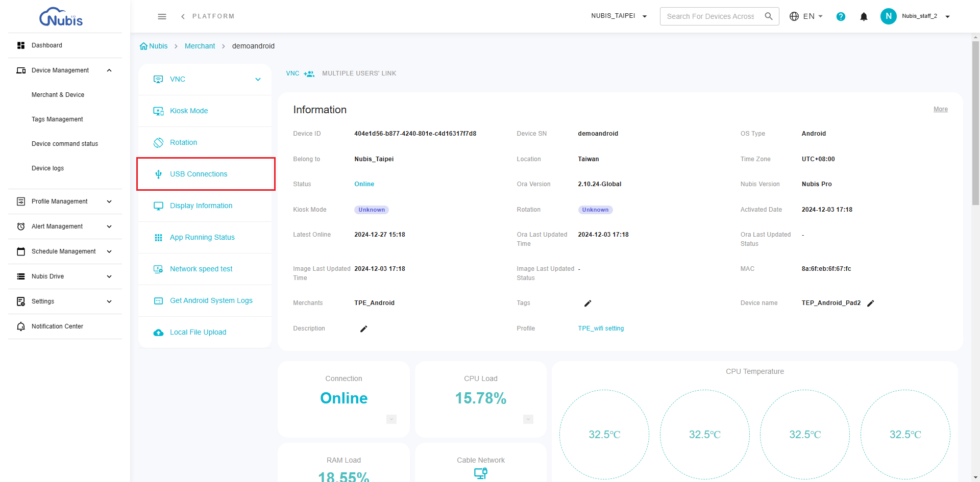Viewport: 980px width, 482px height.
Task: Open Nubis_staff_2 account dropdown
Action: [x=925, y=16]
